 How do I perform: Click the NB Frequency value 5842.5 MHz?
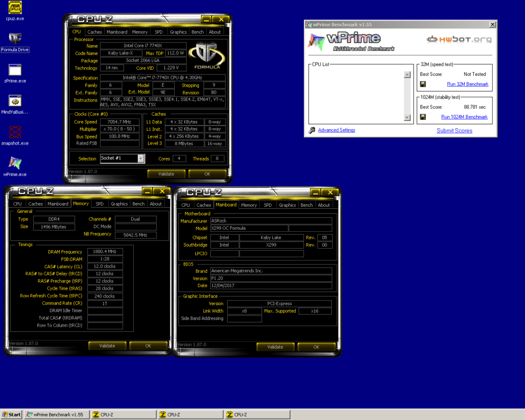point(135,235)
